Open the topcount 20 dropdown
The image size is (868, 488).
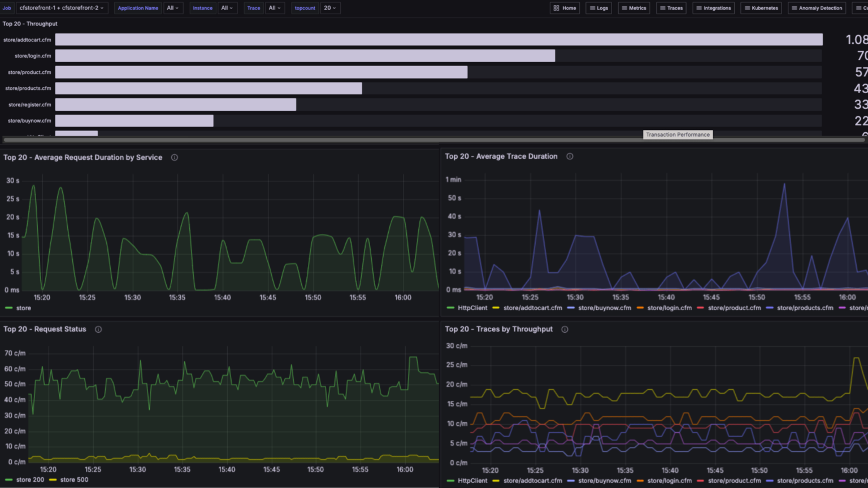(331, 8)
